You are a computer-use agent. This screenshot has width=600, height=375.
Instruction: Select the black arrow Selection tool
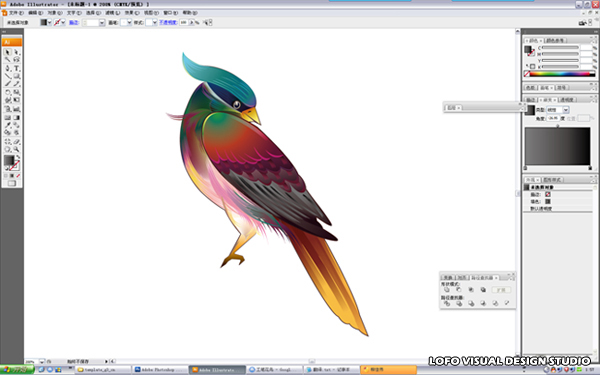coord(8,52)
